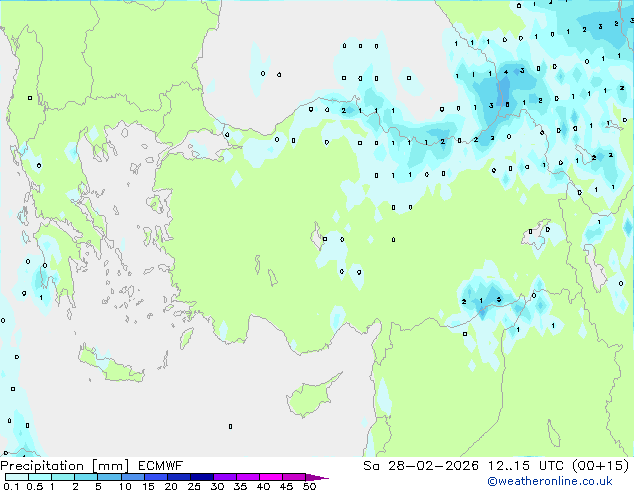Viewport: 634px width, 490px height.
Task: Click the above-50 mm arrow legend tip
Action: coord(317,477)
